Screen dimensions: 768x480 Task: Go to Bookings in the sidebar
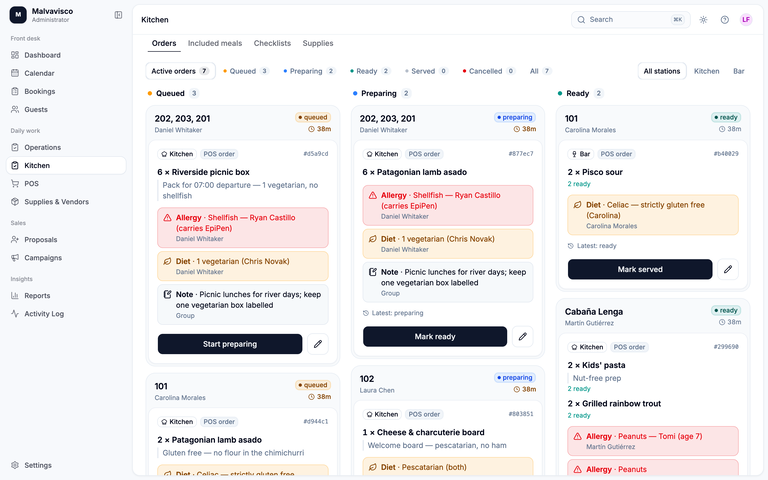(66, 91)
